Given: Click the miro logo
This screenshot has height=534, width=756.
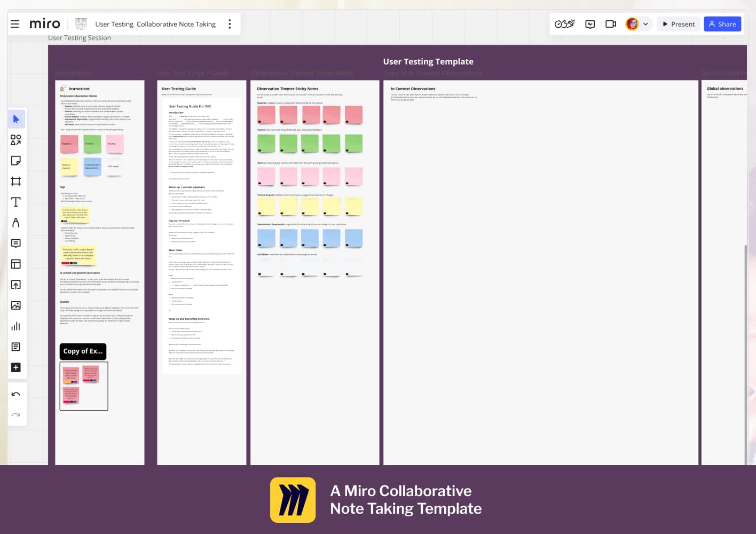Looking at the screenshot, I should click(45, 23).
